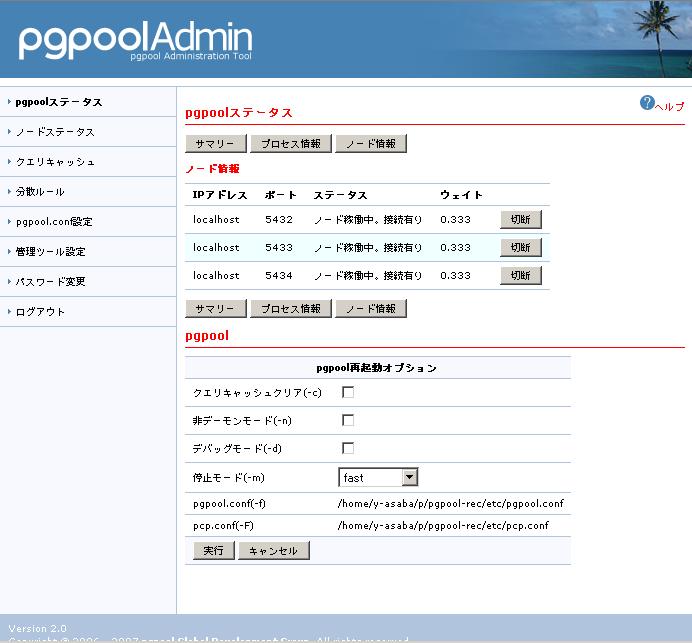Click the blue help question mark icon
This screenshot has height=643, width=692.
point(647,103)
